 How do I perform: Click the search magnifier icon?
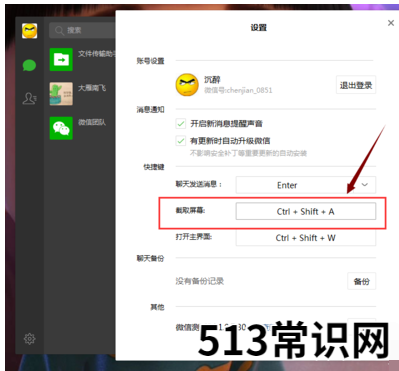pos(59,31)
